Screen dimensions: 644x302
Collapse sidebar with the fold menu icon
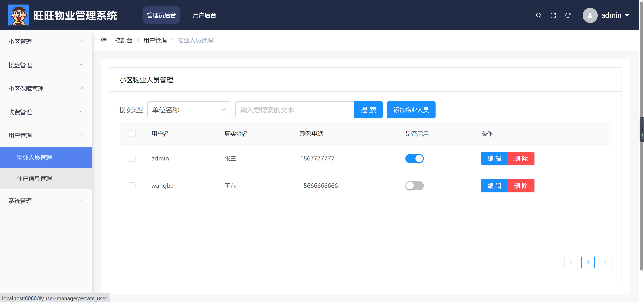point(103,40)
